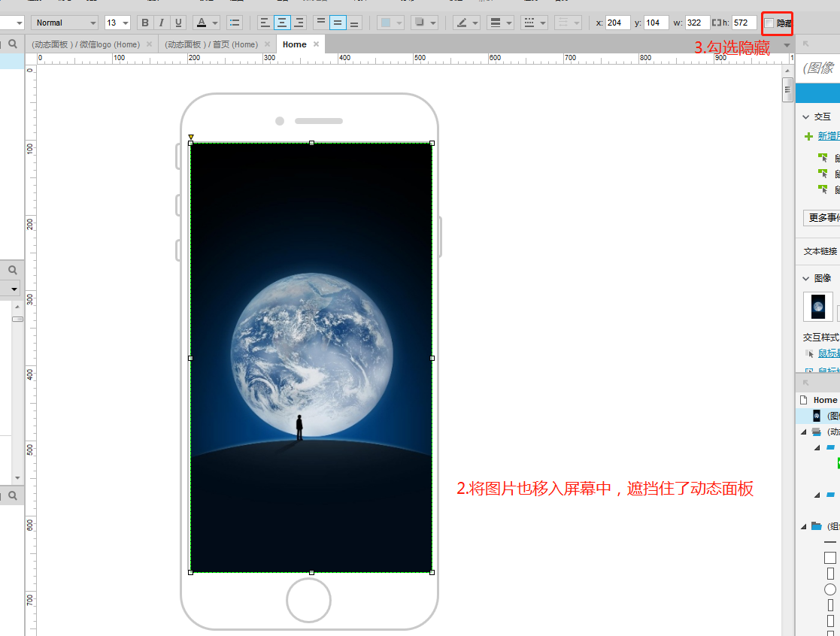This screenshot has height=636, width=840.
Task: Click the fill color icon
Action: pyautogui.click(x=386, y=23)
